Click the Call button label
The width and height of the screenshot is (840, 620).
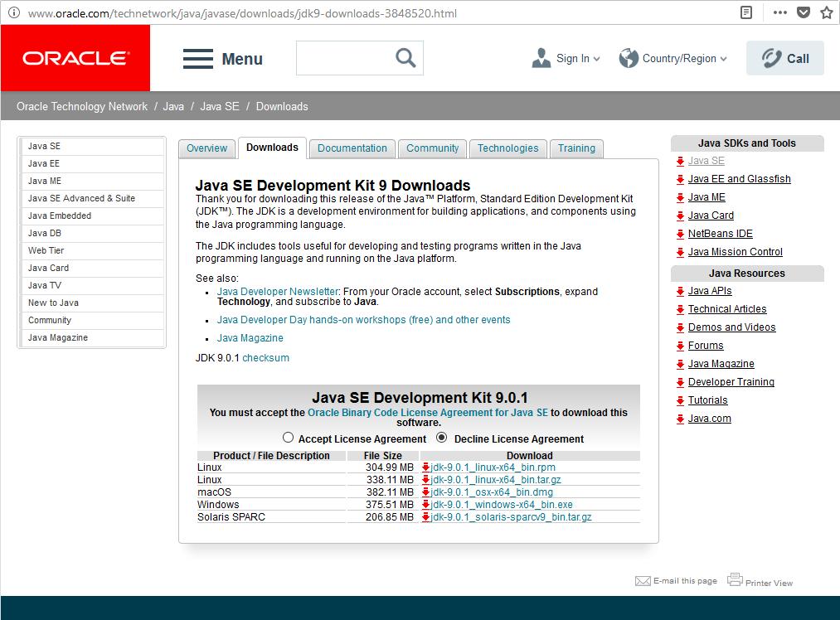pos(798,58)
